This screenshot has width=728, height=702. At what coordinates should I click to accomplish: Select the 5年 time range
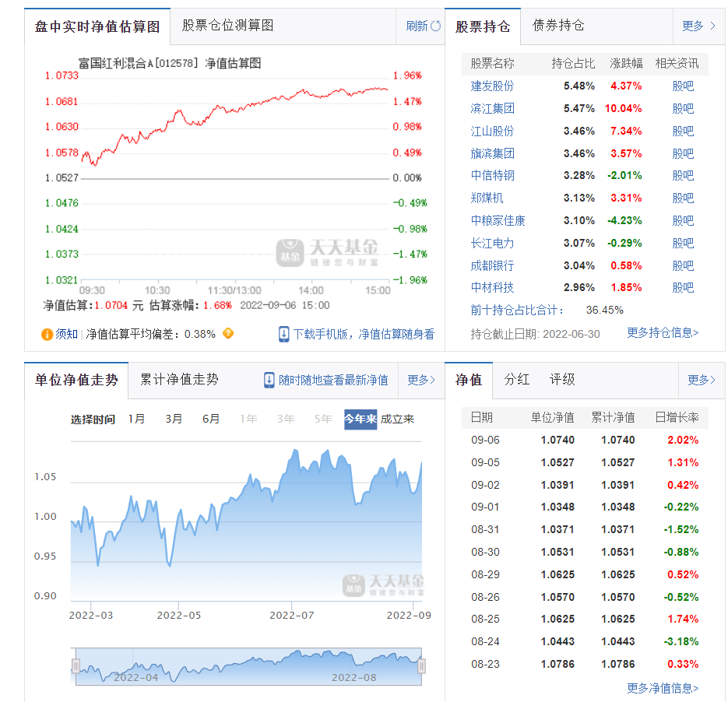pyautogui.click(x=322, y=419)
